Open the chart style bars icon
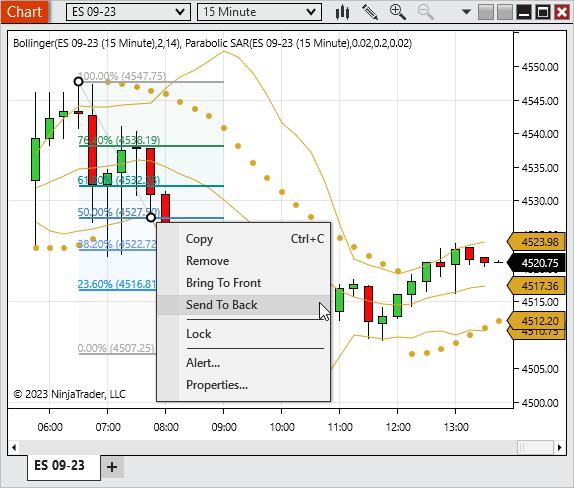Viewport: 574px width, 488px height. 342,12
